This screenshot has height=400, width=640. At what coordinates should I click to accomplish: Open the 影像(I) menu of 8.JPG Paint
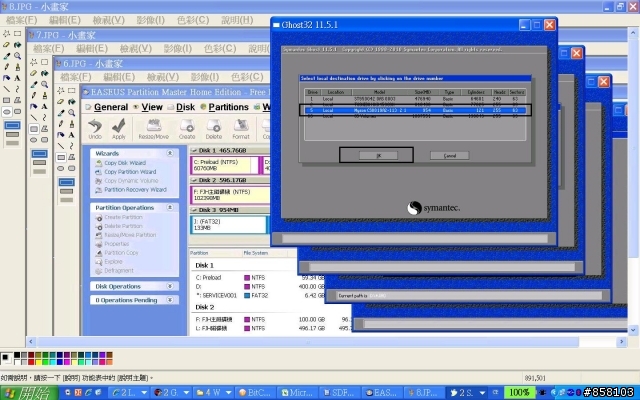[151, 20]
